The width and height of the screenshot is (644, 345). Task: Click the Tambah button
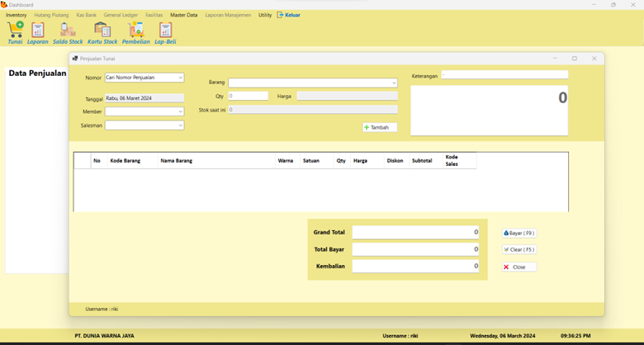380,127
